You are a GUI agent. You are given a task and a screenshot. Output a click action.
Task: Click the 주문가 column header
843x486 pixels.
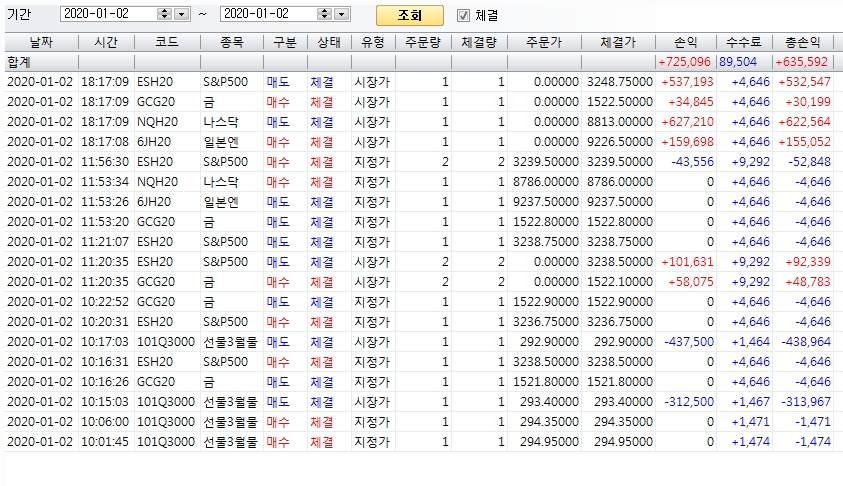click(x=544, y=42)
